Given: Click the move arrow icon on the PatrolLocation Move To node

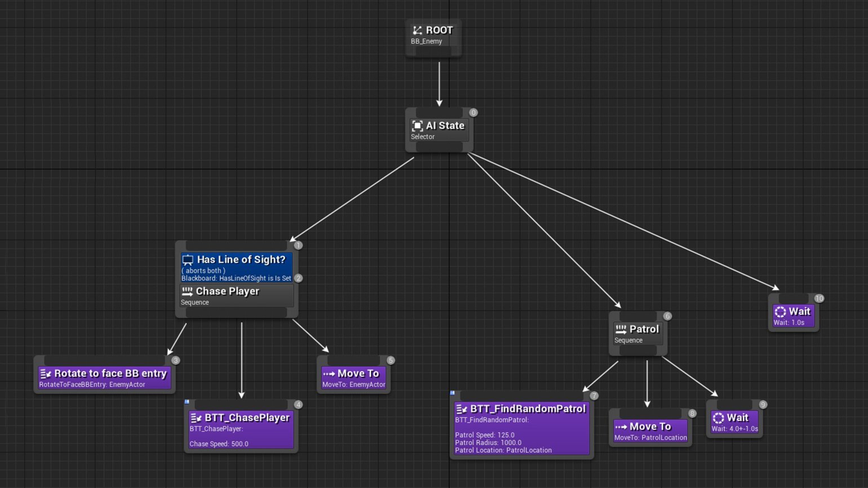Looking at the screenshot, I should 621,427.
